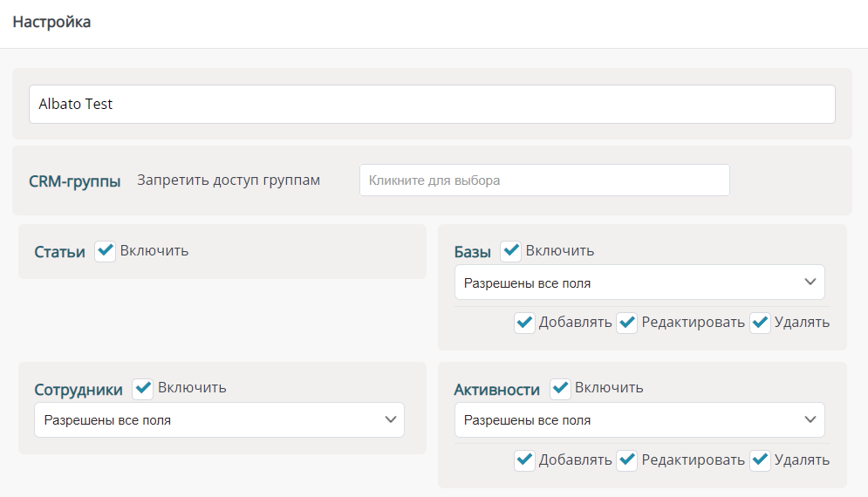Image resolution: width=868 pixels, height=497 pixels.
Task: Click the CRM groups selection field
Action: click(x=544, y=180)
